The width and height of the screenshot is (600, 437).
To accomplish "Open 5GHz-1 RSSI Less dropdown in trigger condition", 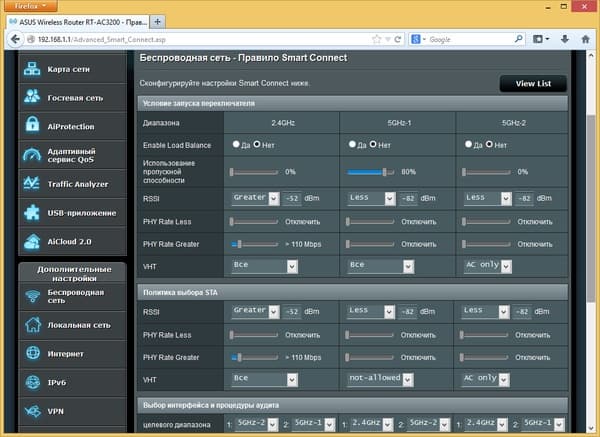I will click(x=371, y=198).
